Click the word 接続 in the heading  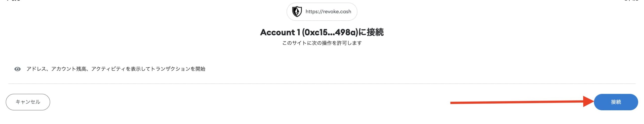[x=375, y=32]
